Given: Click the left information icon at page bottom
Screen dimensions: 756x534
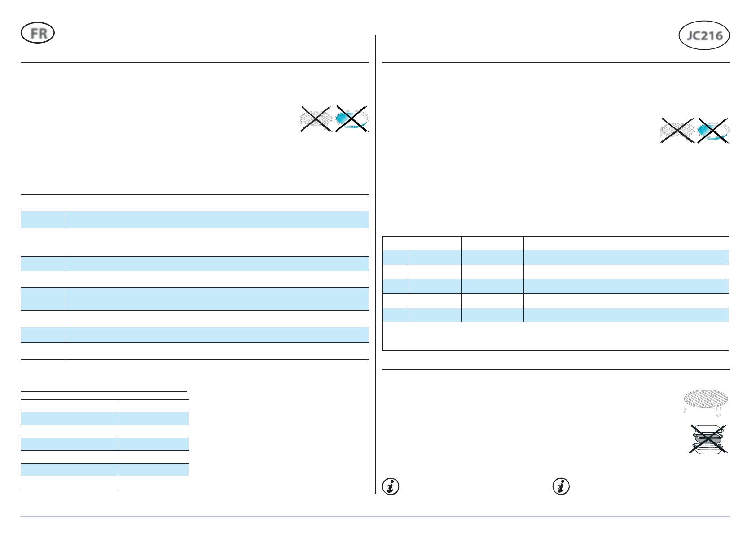Looking at the screenshot, I should pos(391,486).
